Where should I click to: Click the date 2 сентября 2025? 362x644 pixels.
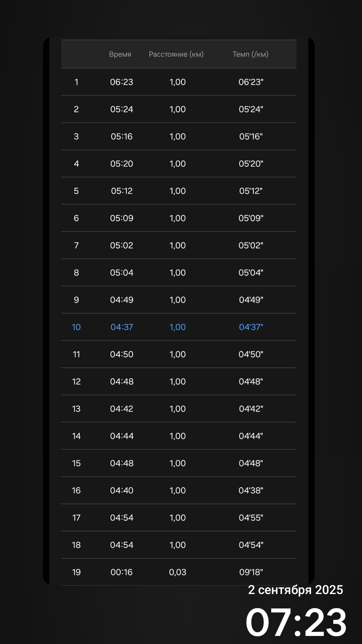[x=296, y=590]
